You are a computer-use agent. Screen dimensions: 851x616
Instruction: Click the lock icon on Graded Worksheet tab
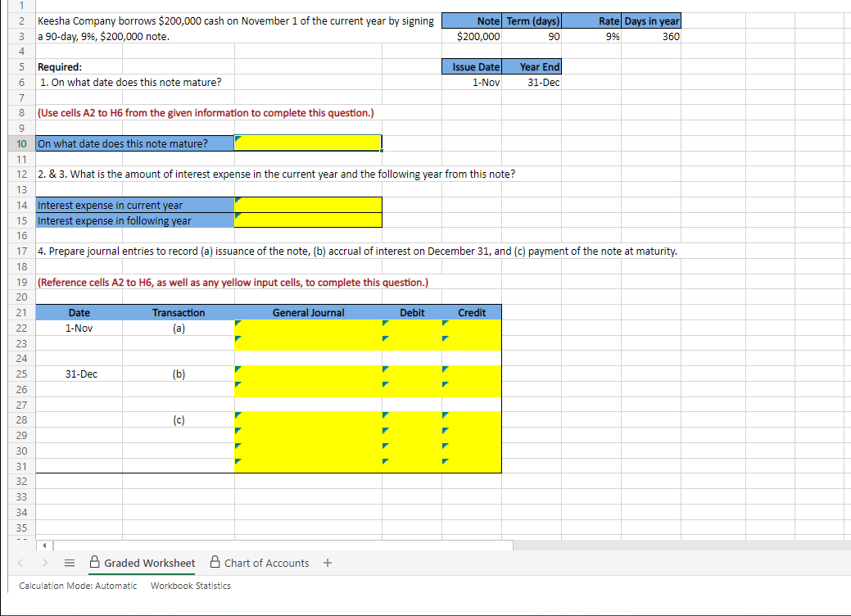[95, 563]
